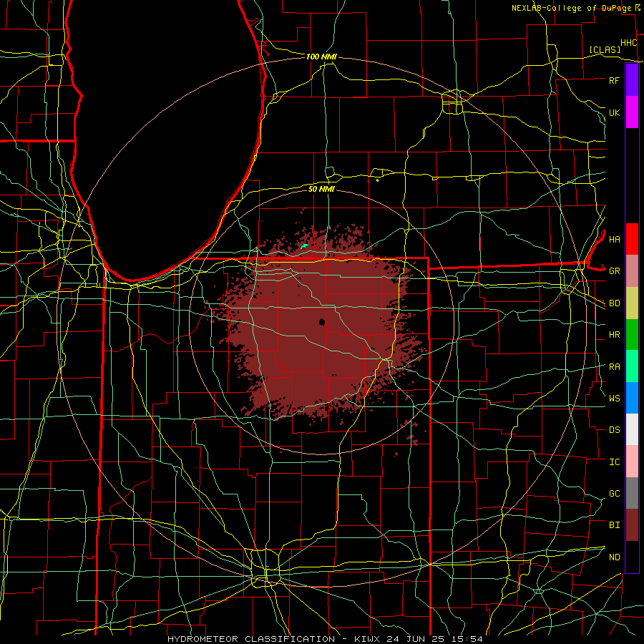The width and height of the screenshot is (644, 644).
Task: Click the GR pink-brown legend swatch
Action: [x=632, y=271]
